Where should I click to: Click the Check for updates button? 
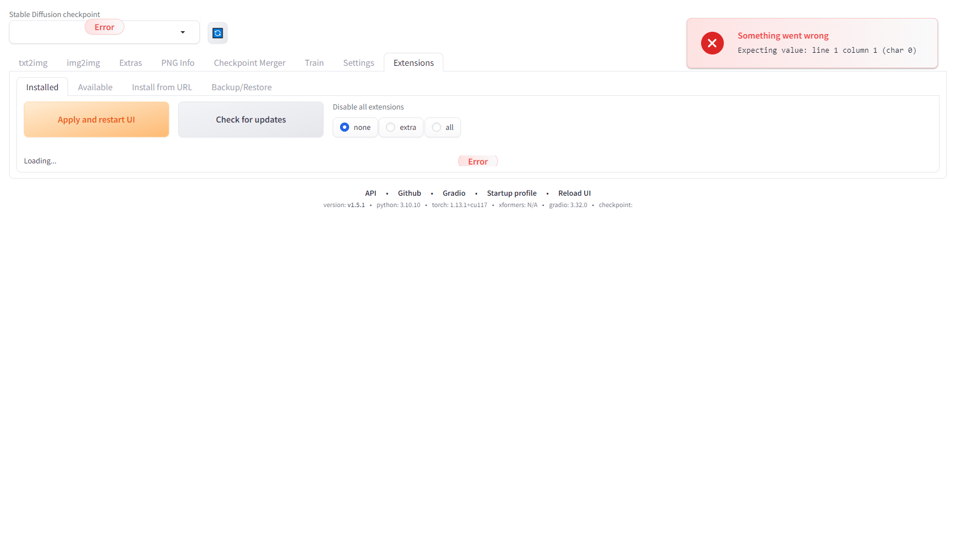pyautogui.click(x=250, y=120)
